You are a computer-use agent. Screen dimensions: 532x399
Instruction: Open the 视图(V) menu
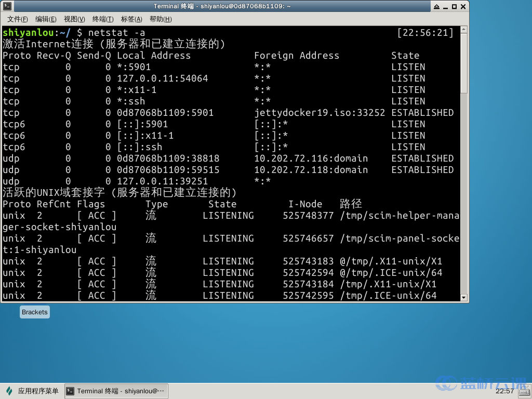tap(74, 19)
